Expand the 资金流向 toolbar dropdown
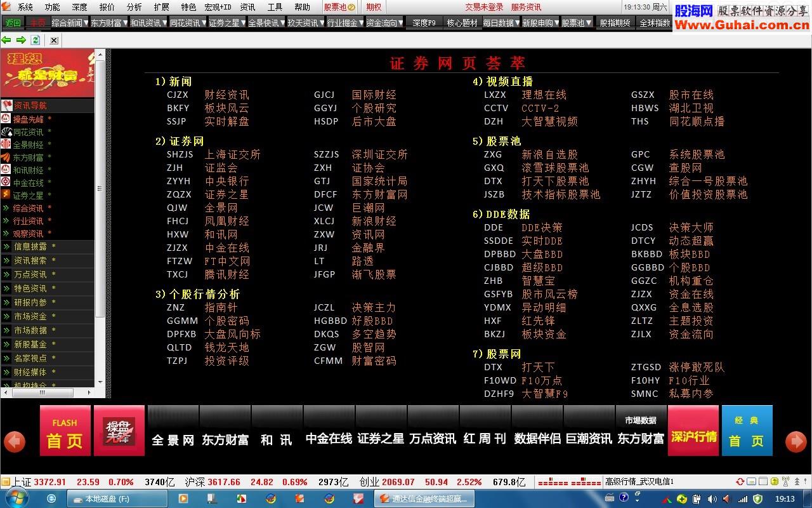This screenshot has height=508, width=812. (400, 23)
